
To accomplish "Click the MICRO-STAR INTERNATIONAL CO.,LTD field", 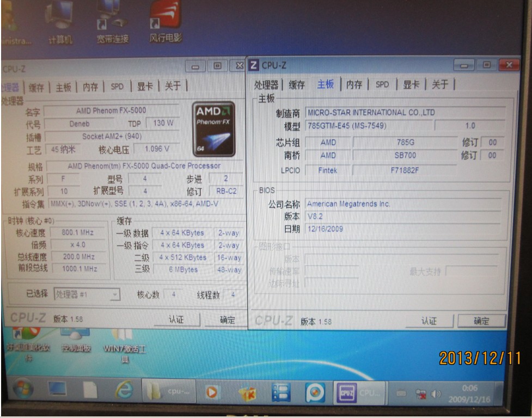I will pyautogui.click(x=405, y=112).
